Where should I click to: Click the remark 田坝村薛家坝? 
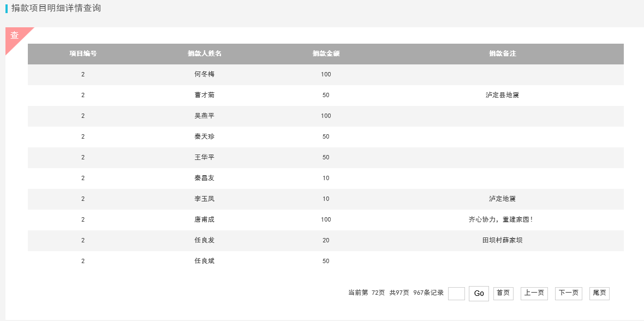click(x=502, y=240)
